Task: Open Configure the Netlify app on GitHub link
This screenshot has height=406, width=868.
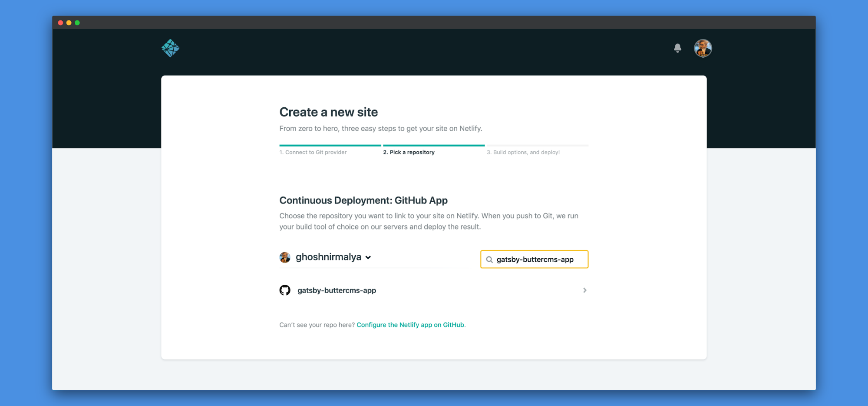Action: pyautogui.click(x=410, y=325)
